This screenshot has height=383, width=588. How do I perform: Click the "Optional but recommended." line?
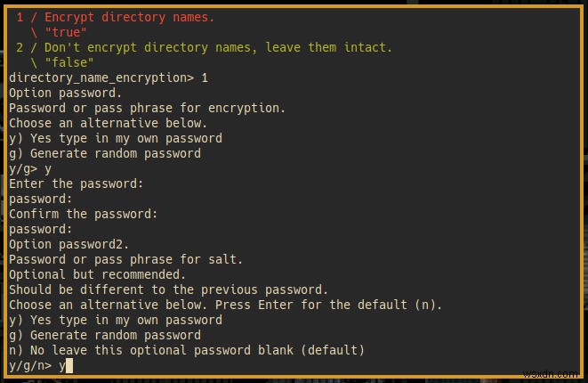[x=98, y=274]
